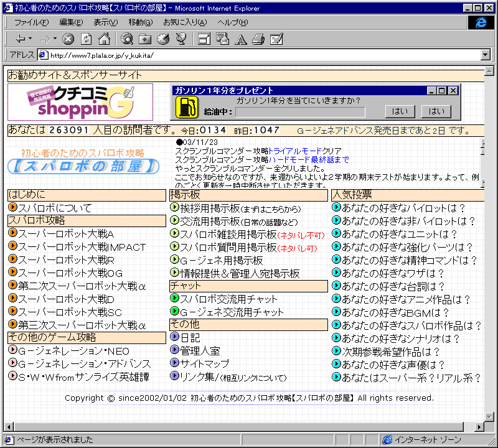The image size is (498, 448).
Task: Click the Stop loading toolbar icon
Action: 68,39
